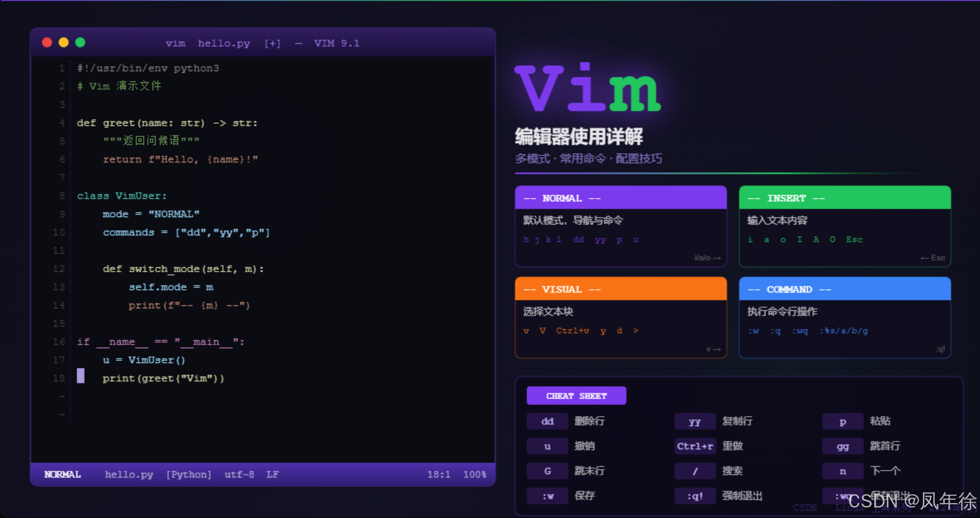
Task: Click '选择文本块' in VISUAL card
Action: 548,311
